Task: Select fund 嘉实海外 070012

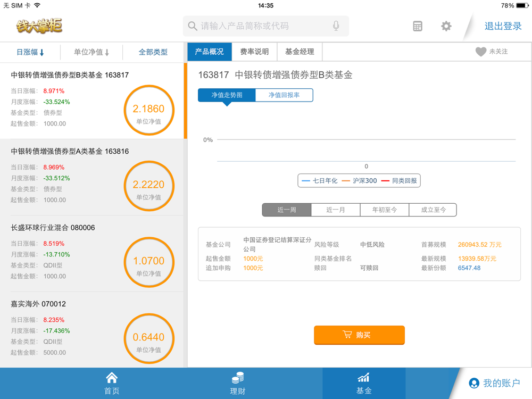Action: coord(92,330)
